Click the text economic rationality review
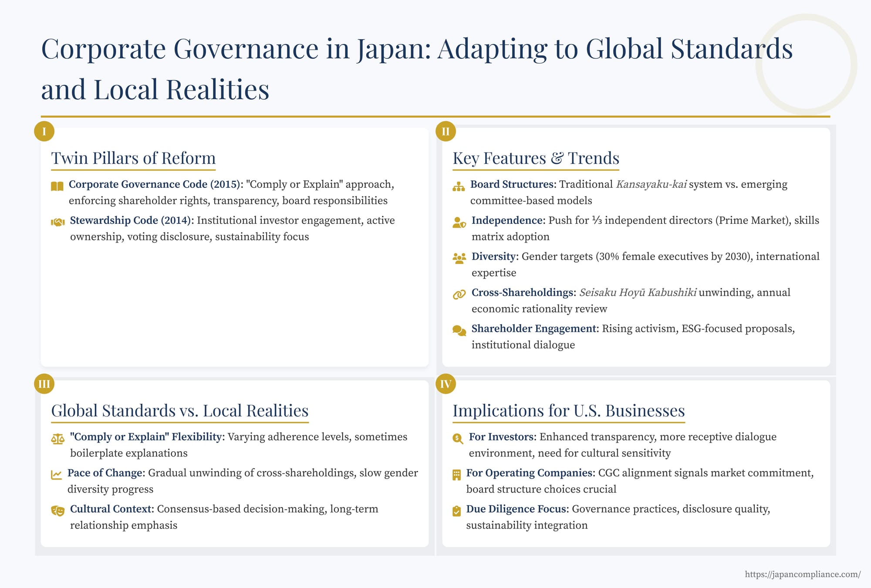871x588 pixels. [539, 309]
